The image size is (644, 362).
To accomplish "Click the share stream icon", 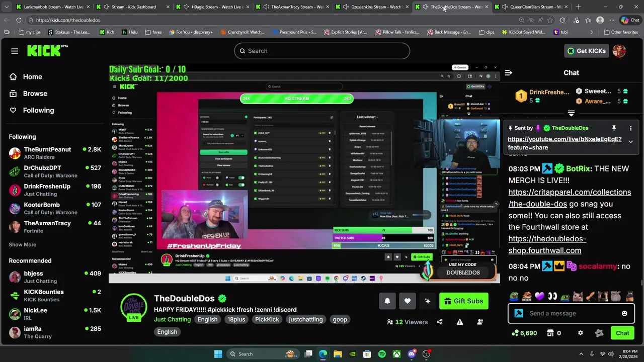I will (440, 322).
